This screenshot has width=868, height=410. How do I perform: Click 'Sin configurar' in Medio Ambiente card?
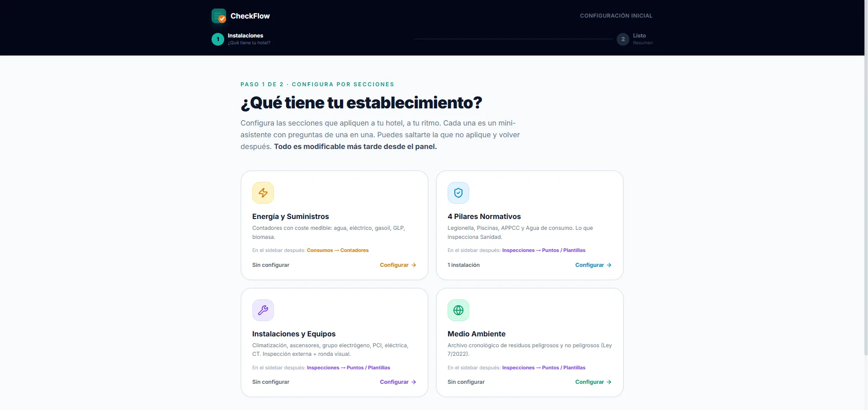466,382
